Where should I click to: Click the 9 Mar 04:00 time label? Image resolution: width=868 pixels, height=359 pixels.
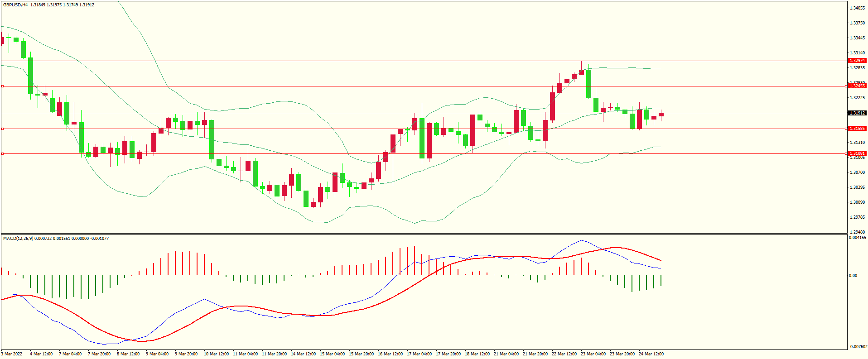coord(157,354)
